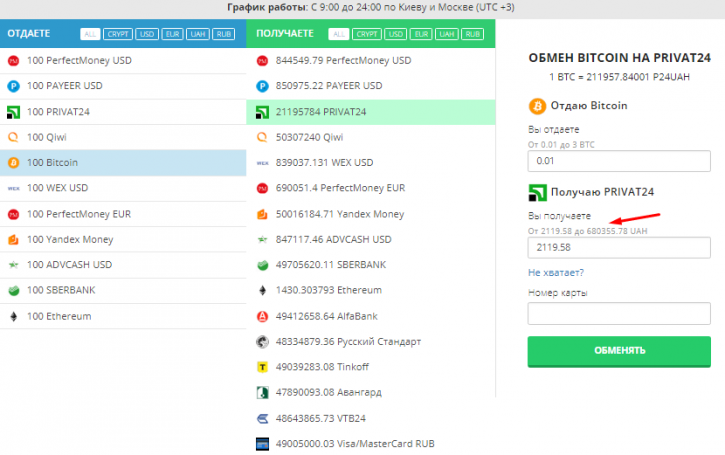The height and width of the screenshot is (455, 725).
Task: Click WEX icon in receive list
Action: [262, 163]
